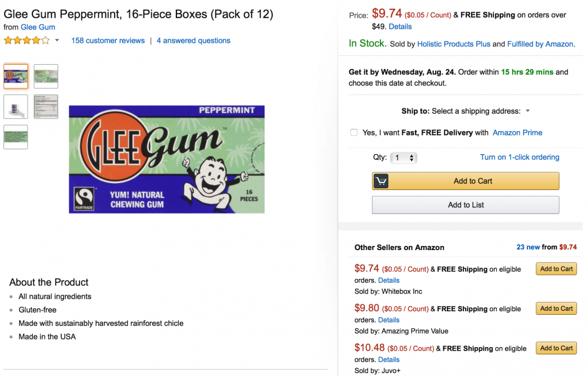Expand the star rating breakdown arrow
This screenshot has width=588, height=376.
pyautogui.click(x=57, y=41)
